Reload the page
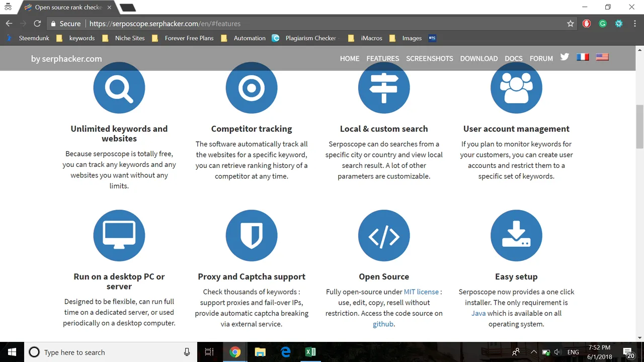This screenshot has width=644, height=362. click(x=37, y=24)
